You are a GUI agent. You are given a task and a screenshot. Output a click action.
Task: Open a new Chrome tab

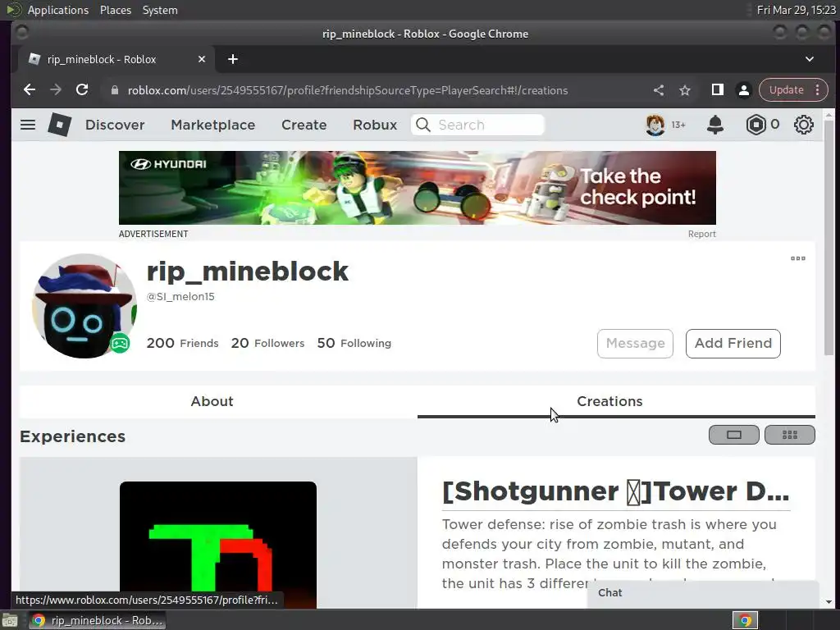(232, 59)
